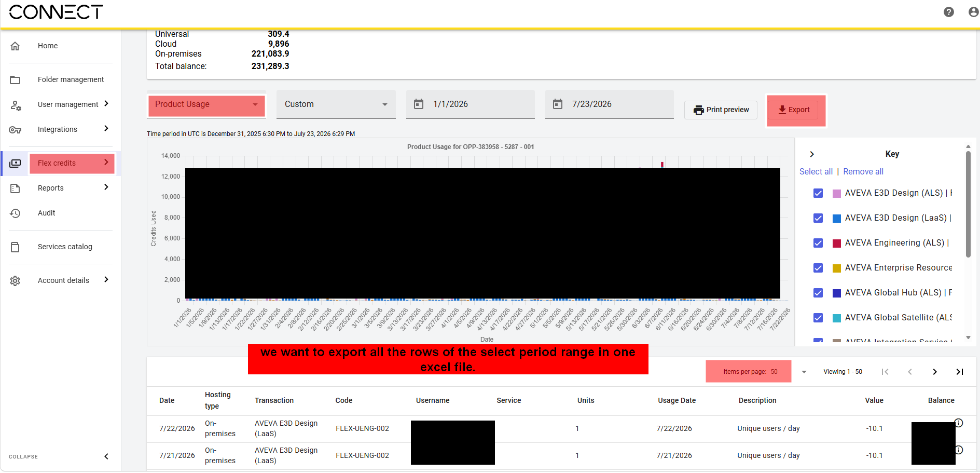
Task: Open Audit in the sidebar
Action: pos(46,213)
